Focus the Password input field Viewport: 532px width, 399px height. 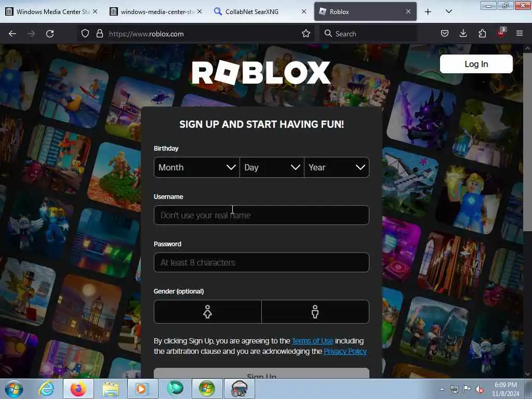click(261, 262)
